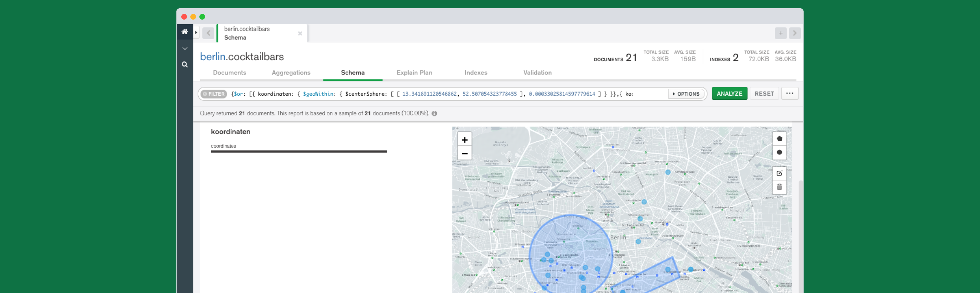Click the koordinaten field name

click(x=231, y=132)
